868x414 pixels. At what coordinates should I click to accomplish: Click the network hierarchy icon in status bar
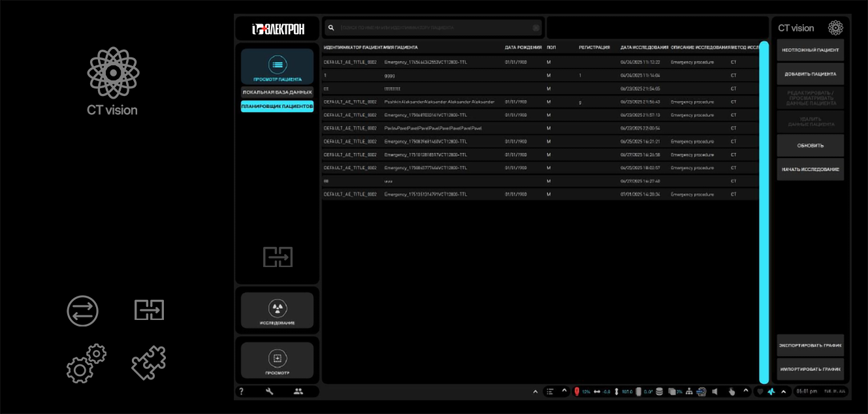point(689,392)
